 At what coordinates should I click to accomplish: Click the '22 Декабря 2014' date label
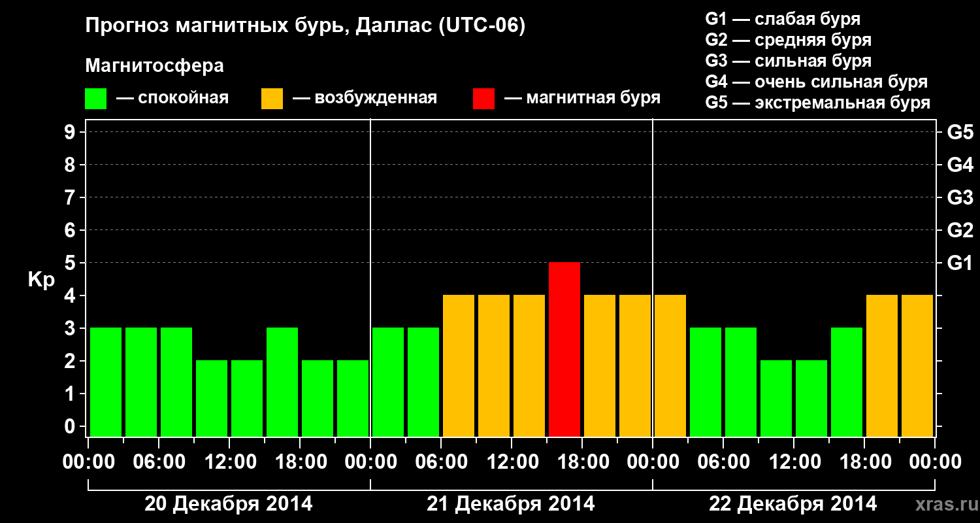793,504
